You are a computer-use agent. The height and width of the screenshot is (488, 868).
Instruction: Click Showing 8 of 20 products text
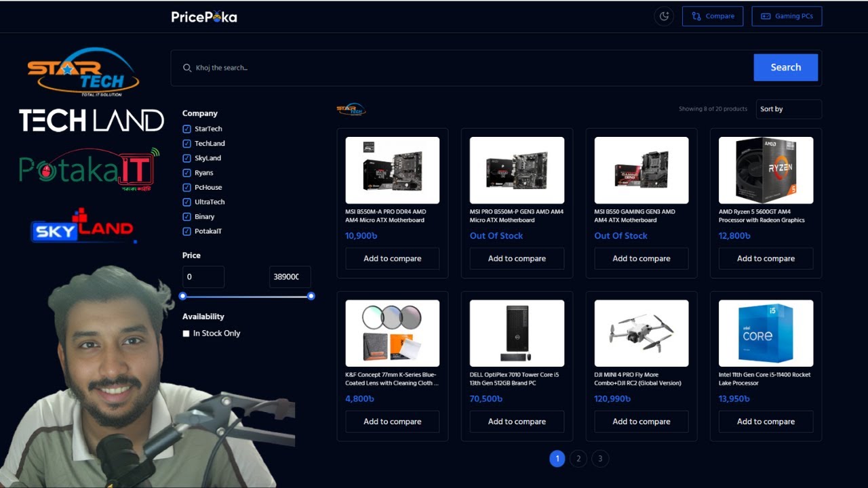coord(713,109)
